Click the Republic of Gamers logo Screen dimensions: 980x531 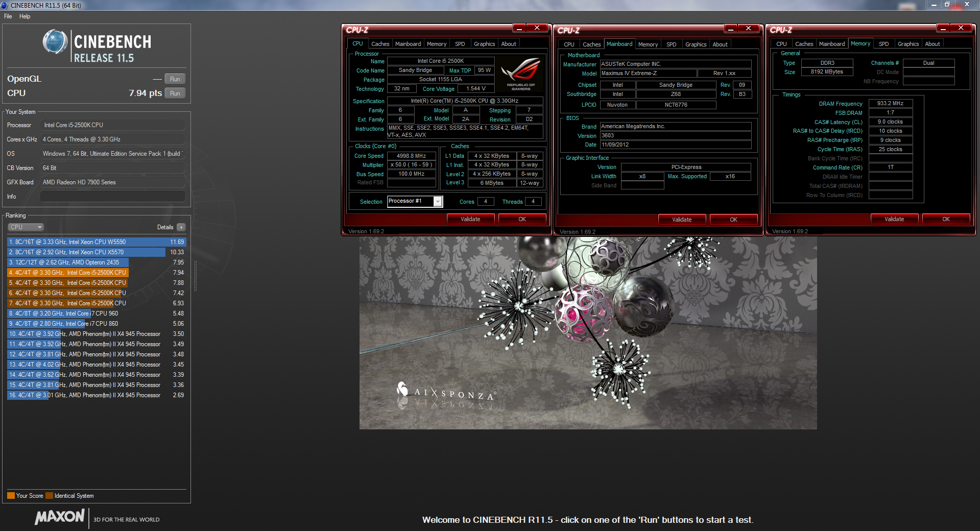(521, 74)
